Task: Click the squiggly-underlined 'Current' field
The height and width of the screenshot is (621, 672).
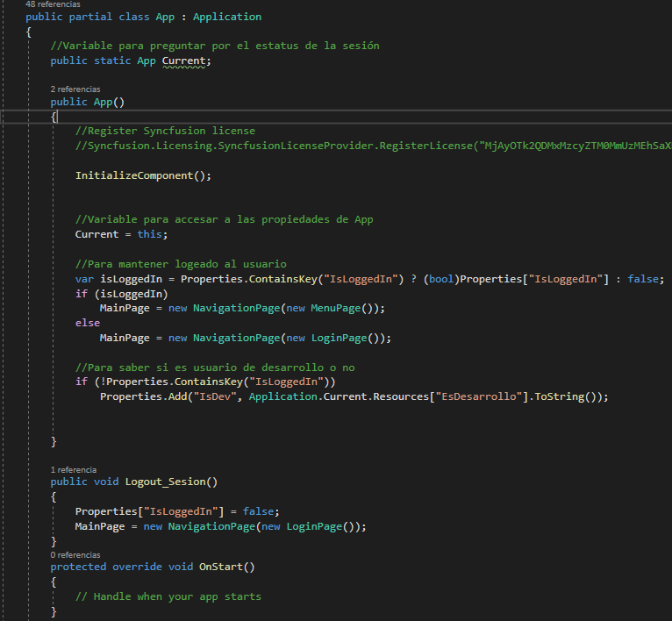Action: point(184,61)
